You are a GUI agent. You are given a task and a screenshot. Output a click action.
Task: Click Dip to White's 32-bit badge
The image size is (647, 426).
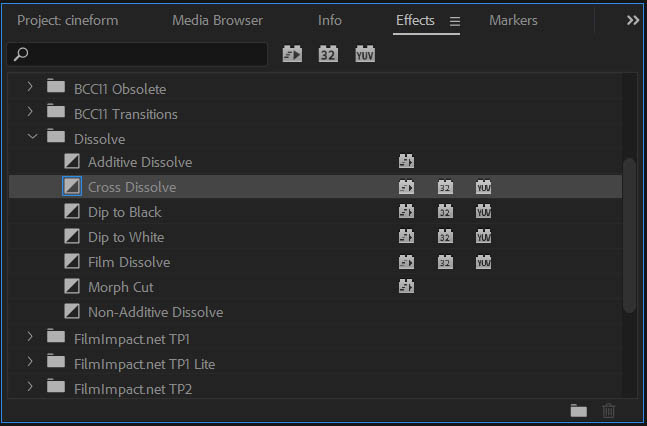[x=445, y=237]
